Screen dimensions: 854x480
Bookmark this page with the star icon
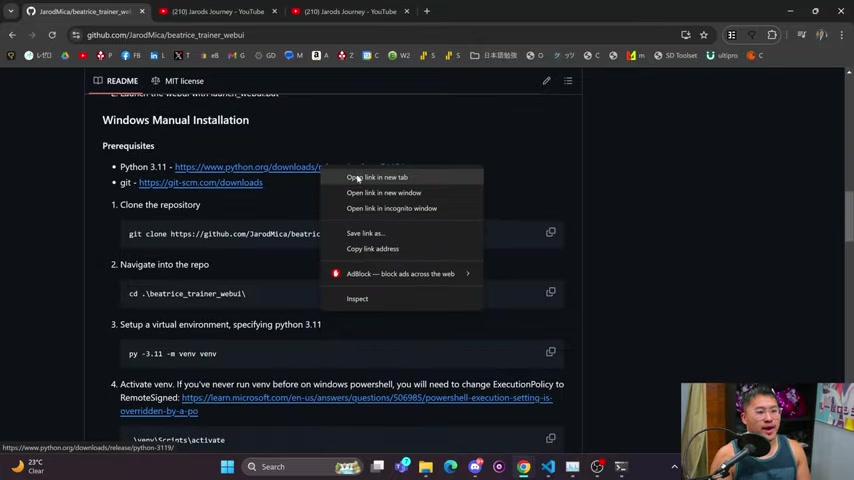tap(704, 35)
